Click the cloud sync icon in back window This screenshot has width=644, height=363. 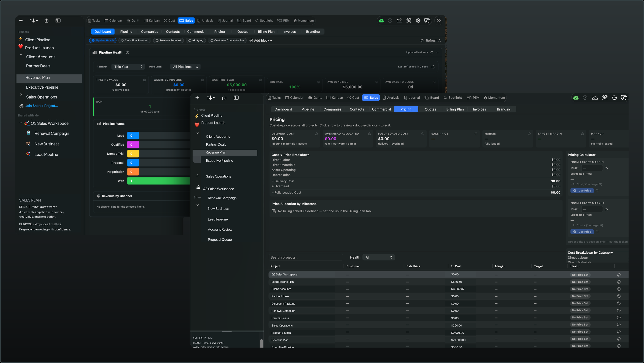[x=381, y=21]
